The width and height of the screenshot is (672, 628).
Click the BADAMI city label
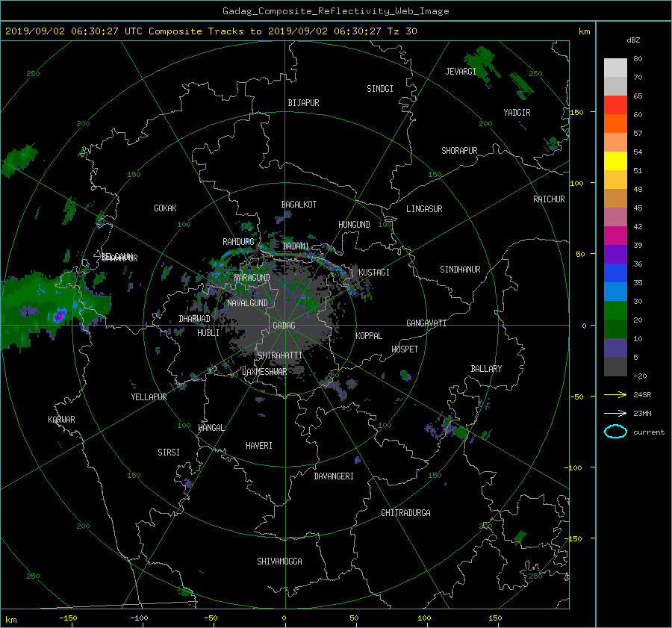(296, 246)
